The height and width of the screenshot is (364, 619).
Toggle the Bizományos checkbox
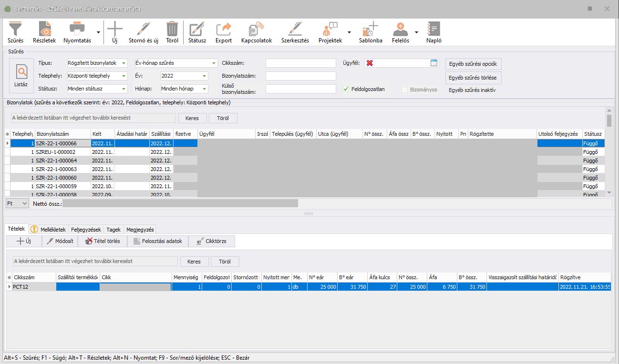[405, 90]
